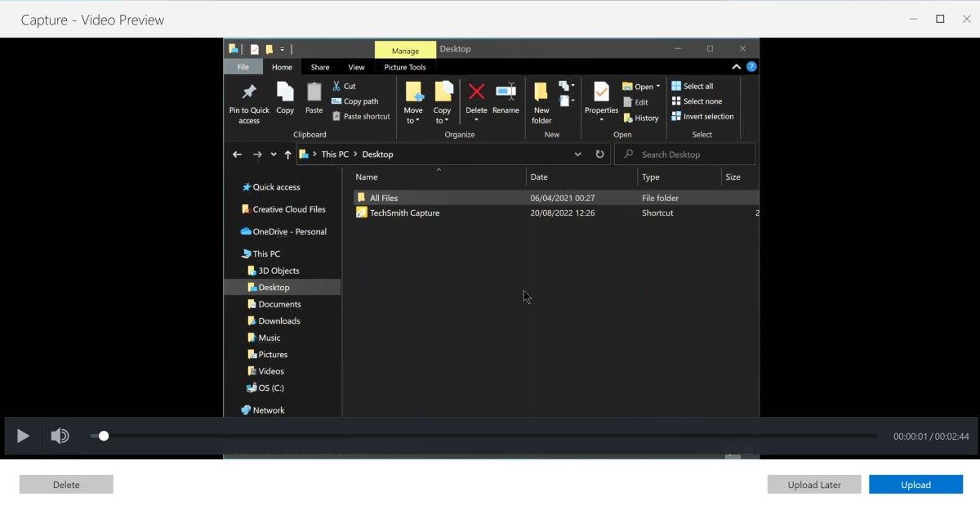The width and height of the screenshot is (980, 506).
Task: Click the New folder icon
Action: 541,98
